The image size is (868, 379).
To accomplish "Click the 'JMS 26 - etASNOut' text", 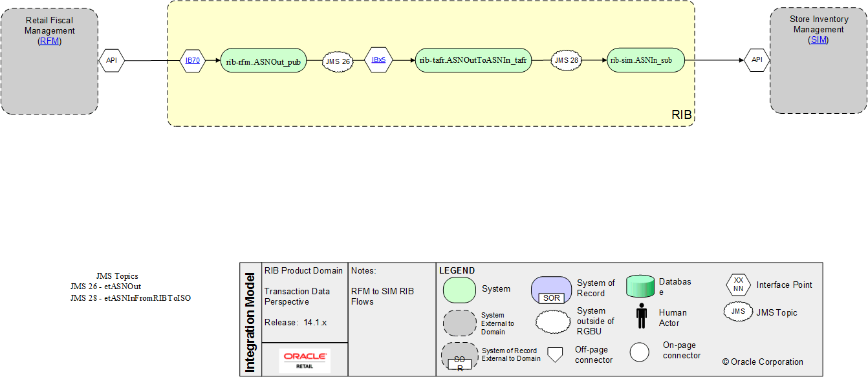I will click(x=105, y=287).
